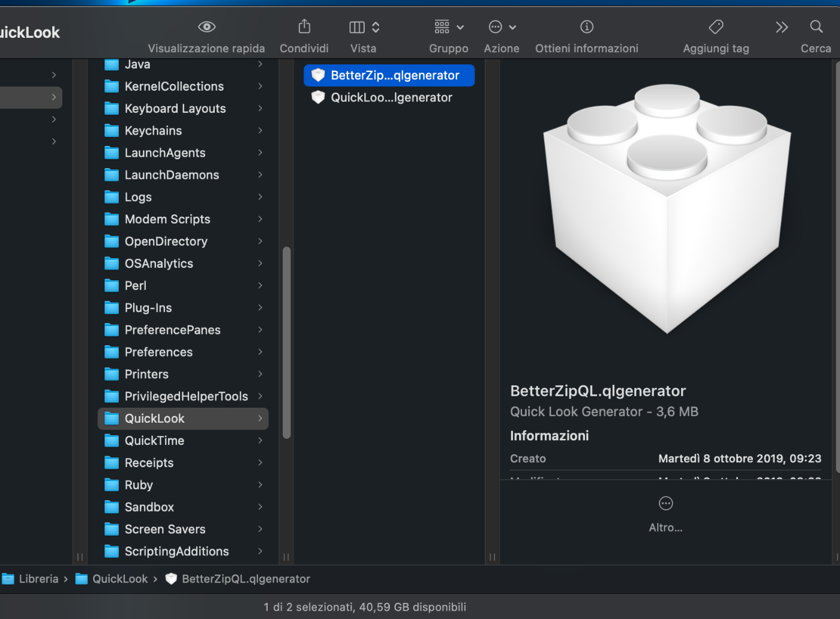Select the highlighted QuickLook folder
This screenshot has height=619, width=840.
tap(183, 418)
